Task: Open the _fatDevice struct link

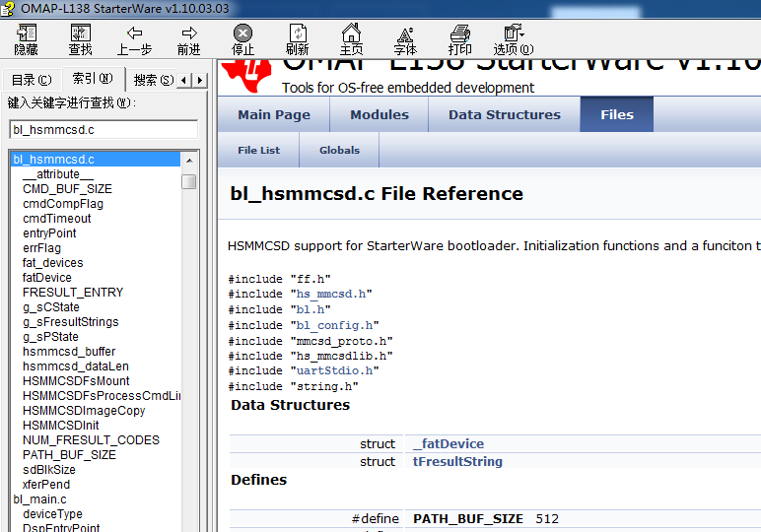Action: (449, 443)
